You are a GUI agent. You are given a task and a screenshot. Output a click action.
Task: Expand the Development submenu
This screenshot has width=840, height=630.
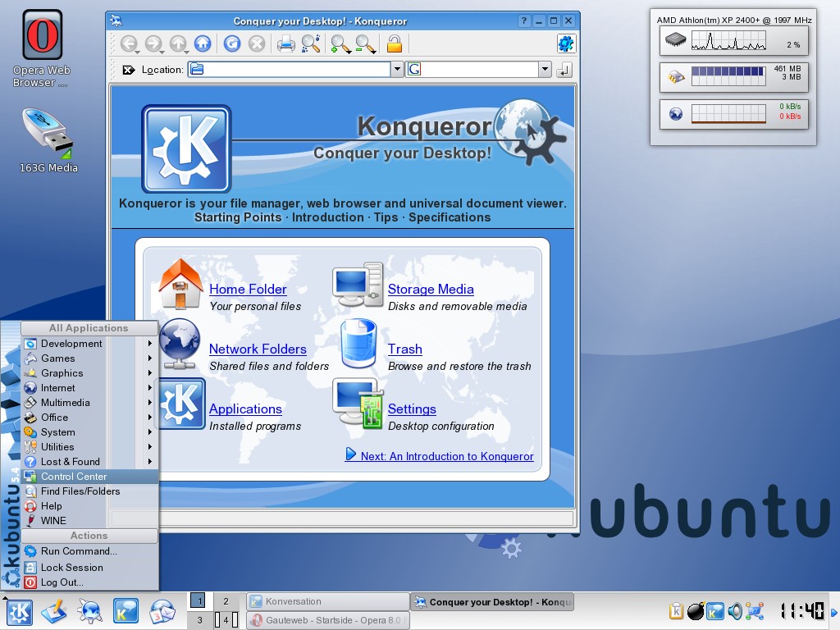89,344
